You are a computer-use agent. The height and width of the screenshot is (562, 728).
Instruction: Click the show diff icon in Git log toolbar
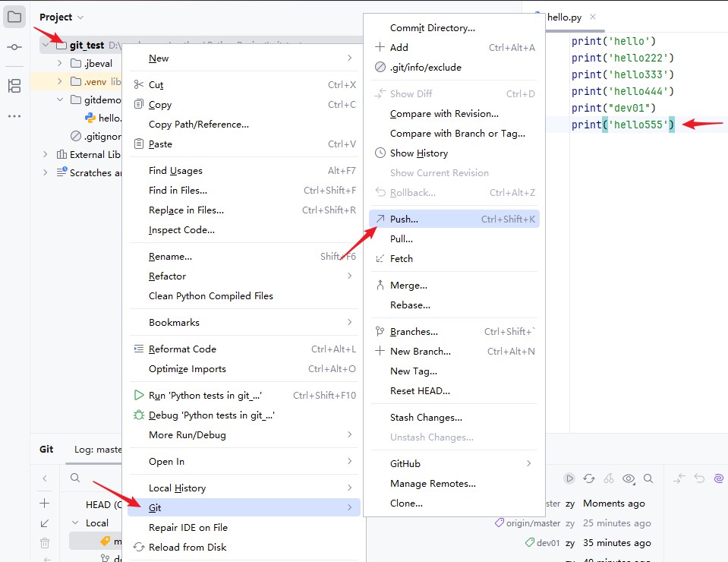click(x=679, y=478)
